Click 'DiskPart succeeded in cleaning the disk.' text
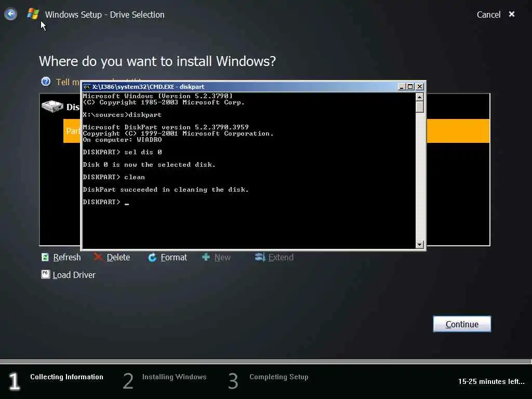Viewport: 532px width, 399px height. click(x=166, y=190)
